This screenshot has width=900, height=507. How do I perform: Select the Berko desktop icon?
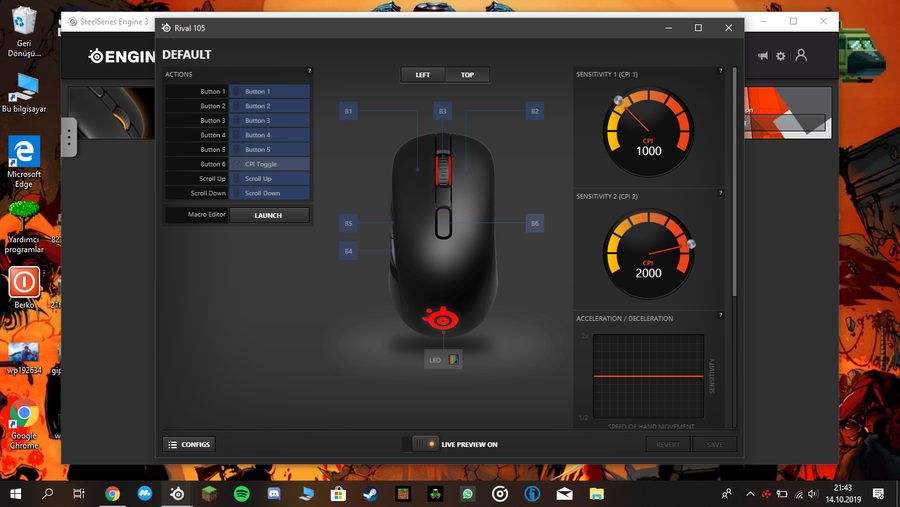click(x=24, y=288)
